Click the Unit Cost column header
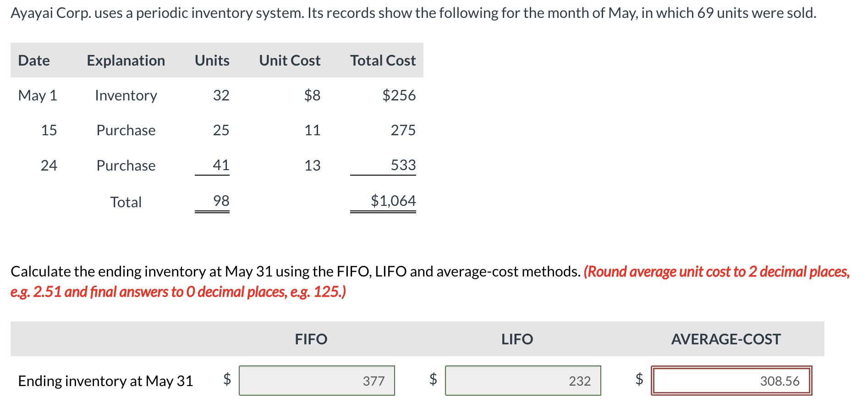 [x=290, y=61]
